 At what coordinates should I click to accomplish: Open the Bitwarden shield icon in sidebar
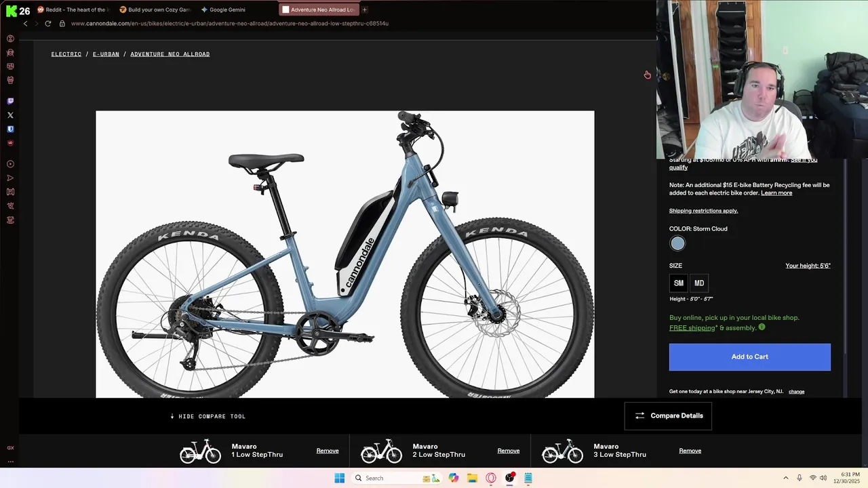coord(10,129)
